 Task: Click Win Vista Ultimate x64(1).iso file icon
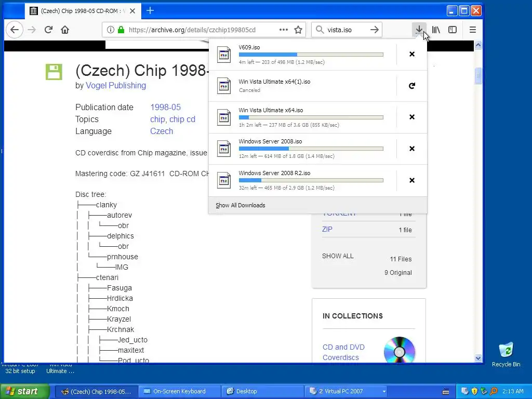pos(224,86)
